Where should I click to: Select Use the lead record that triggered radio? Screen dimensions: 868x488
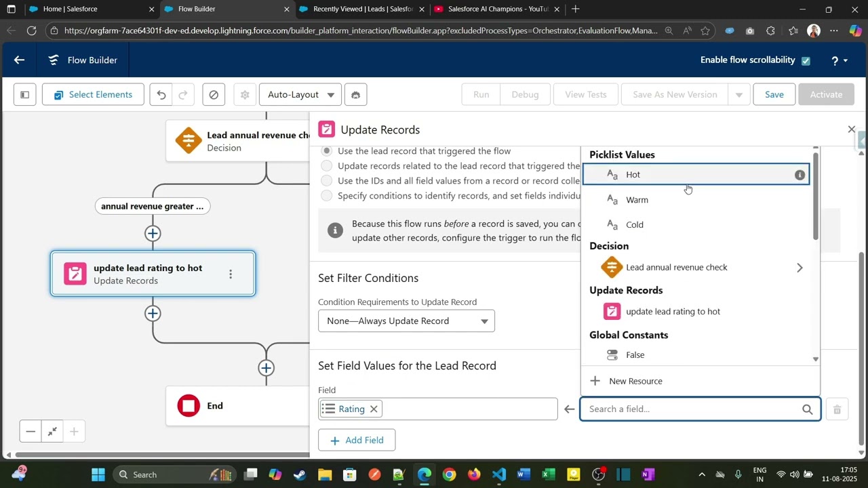(327, 151)
